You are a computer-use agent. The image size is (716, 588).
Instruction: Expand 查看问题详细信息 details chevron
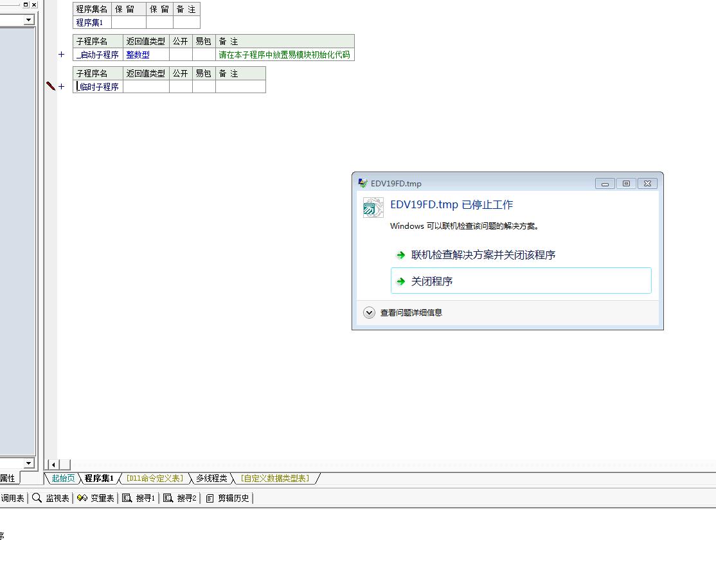coord(369,313)
